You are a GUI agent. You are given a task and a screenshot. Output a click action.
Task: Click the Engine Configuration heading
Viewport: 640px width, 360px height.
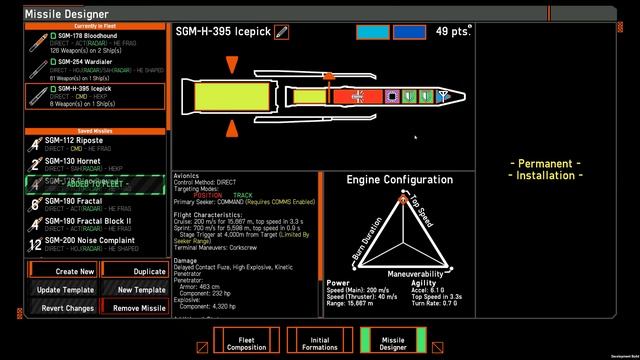(x=400, y=180)
